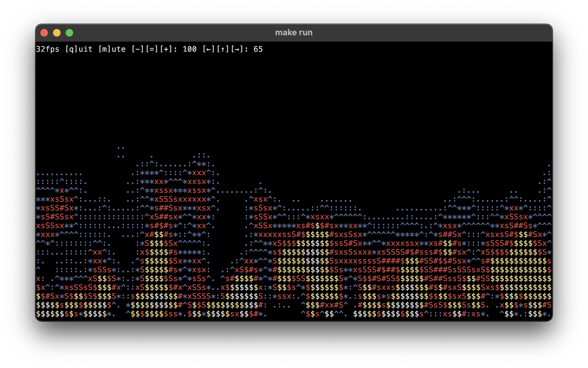Click the "[=]" reset hint

pos(152,49)
